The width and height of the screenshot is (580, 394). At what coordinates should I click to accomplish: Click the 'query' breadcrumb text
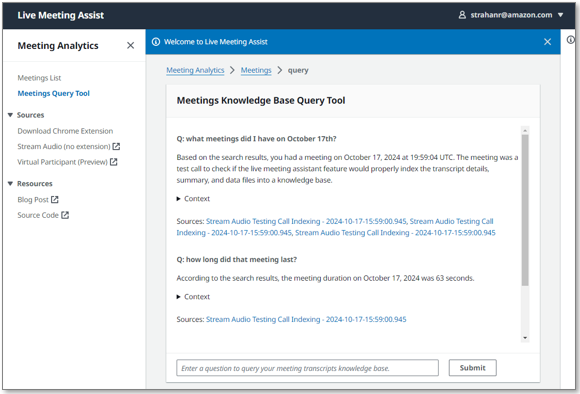(x=298, y=70)
